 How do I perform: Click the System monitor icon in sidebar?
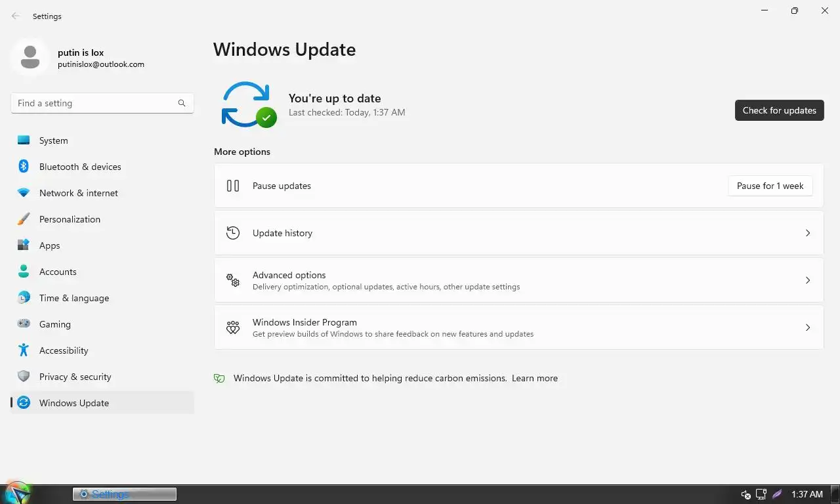(x=24, y=140)
